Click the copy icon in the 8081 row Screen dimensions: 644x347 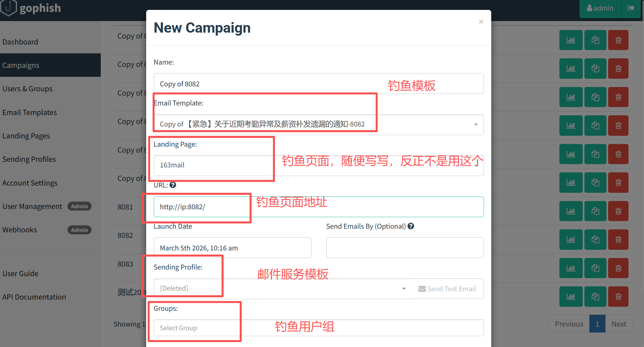[x=595, y=211]
